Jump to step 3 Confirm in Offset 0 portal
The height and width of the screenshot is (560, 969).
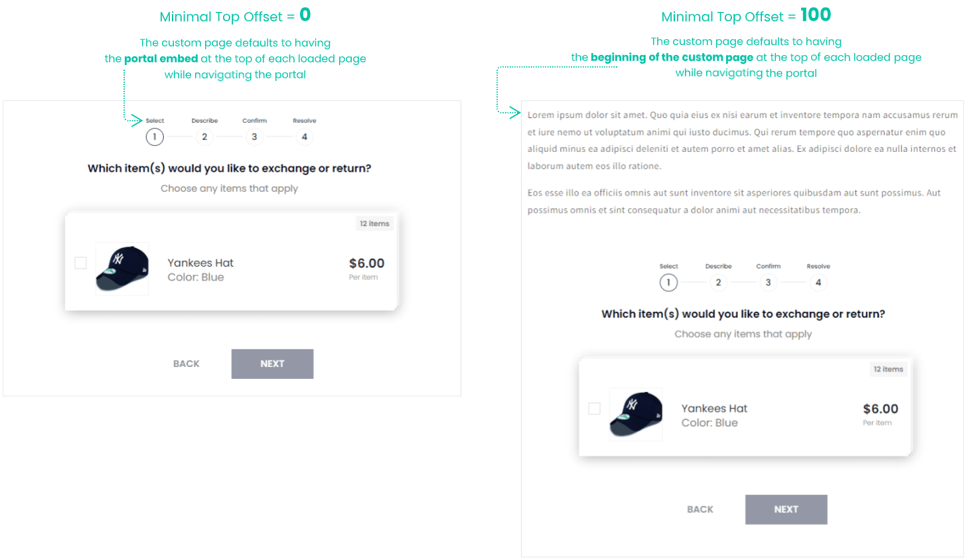pos(254,137)
